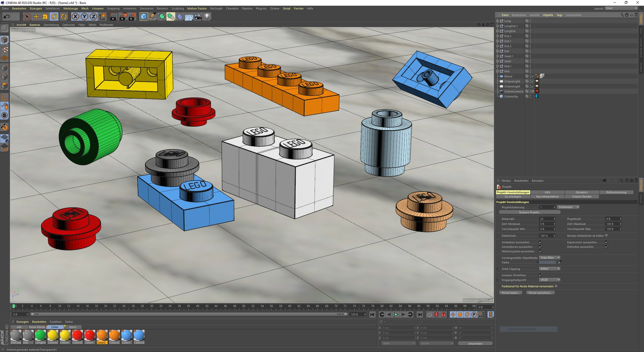644x352 pixels.
Task: Click the green Play button
Action: (396, 314)
